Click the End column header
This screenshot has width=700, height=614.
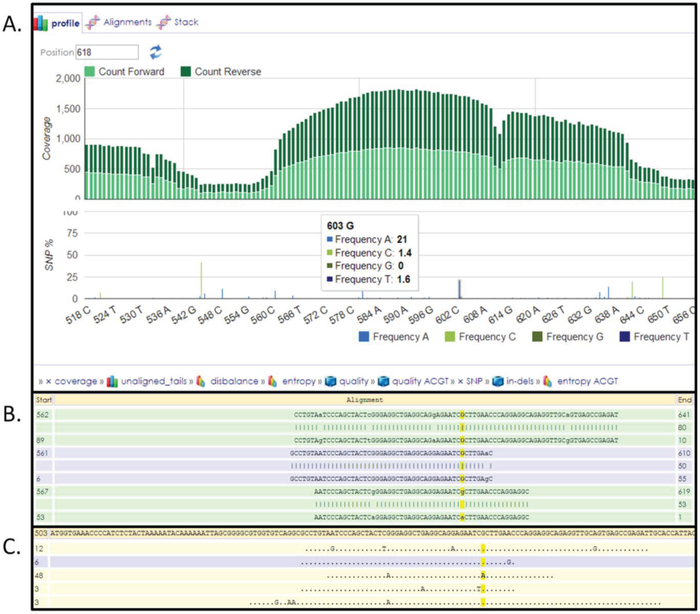pyautogui.click(x=685, y=400)
